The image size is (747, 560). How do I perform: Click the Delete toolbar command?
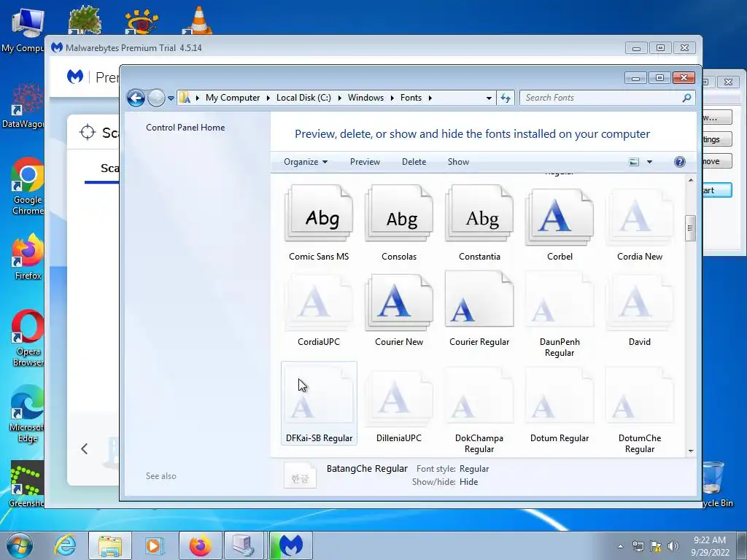click(x=414, y=162)
